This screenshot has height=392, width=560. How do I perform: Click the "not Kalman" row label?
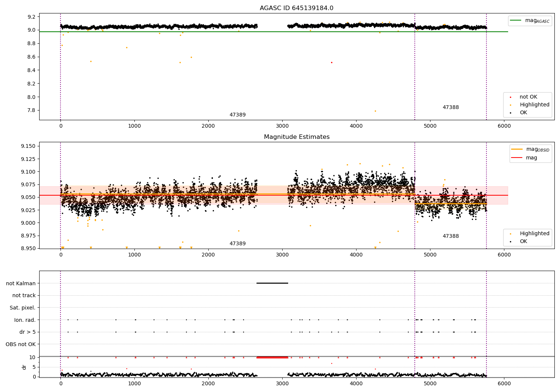click(x=21, y=283)
